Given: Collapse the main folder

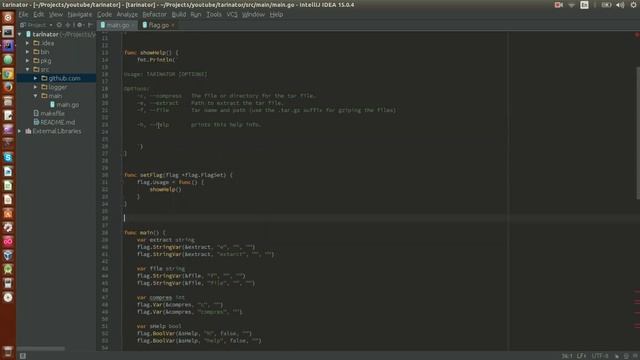Looking at the screenshot, I should point(36,96).
